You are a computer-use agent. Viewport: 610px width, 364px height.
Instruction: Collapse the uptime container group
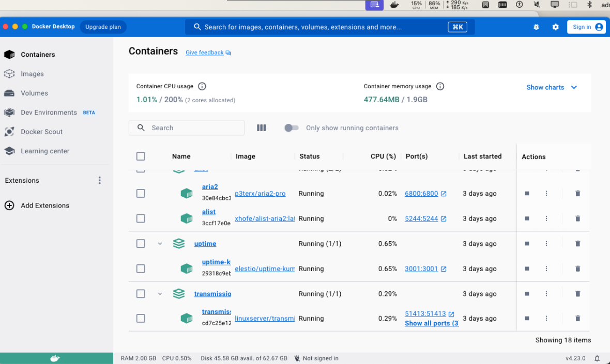click(x=160, y=243)
